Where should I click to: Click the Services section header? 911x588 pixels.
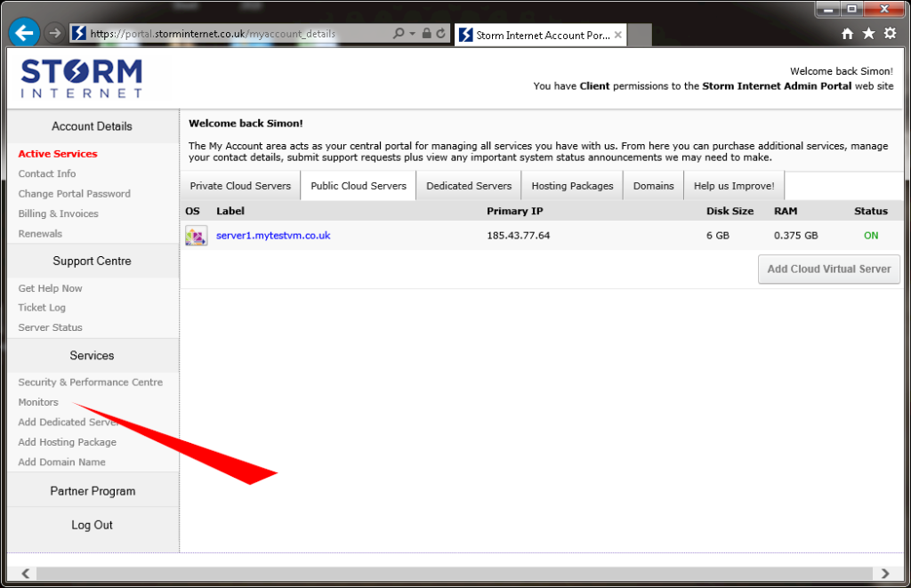[92, 356]
